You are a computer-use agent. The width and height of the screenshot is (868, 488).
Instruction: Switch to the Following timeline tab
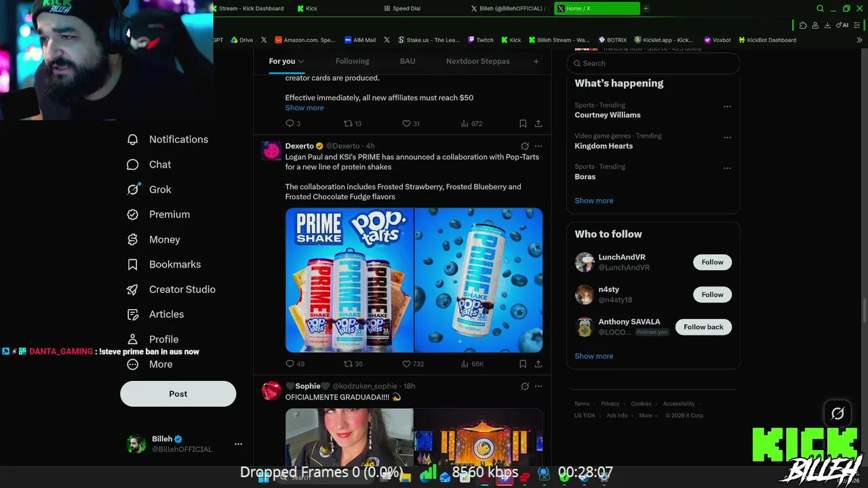coord(352,61)
